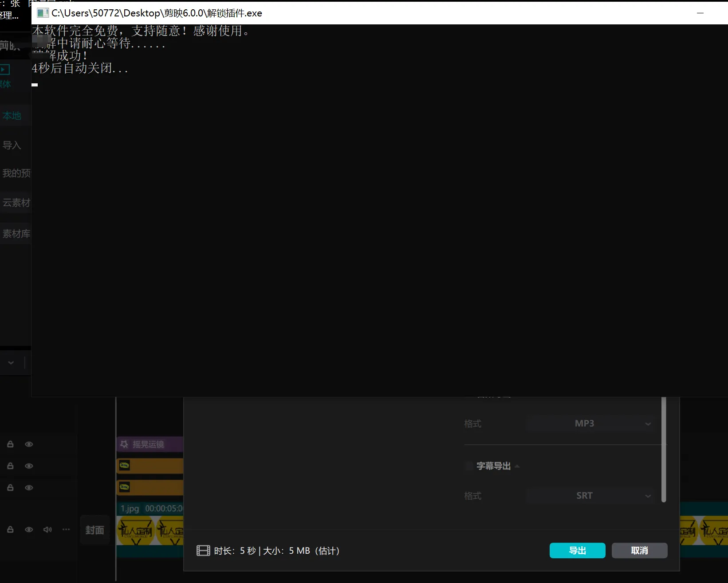
Task: Enable the 字幕导出 checkbox
Action: click(x=469, y=466)
